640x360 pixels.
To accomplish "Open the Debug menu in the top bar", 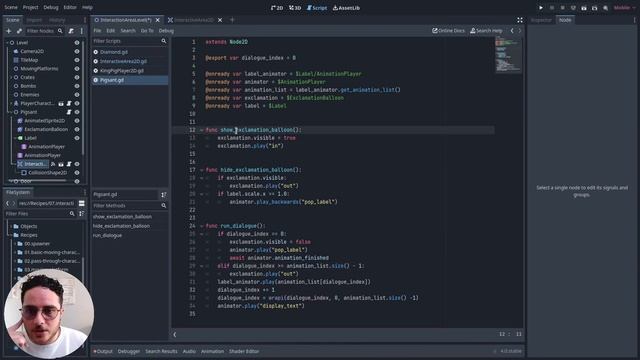I will coord(51,7).
